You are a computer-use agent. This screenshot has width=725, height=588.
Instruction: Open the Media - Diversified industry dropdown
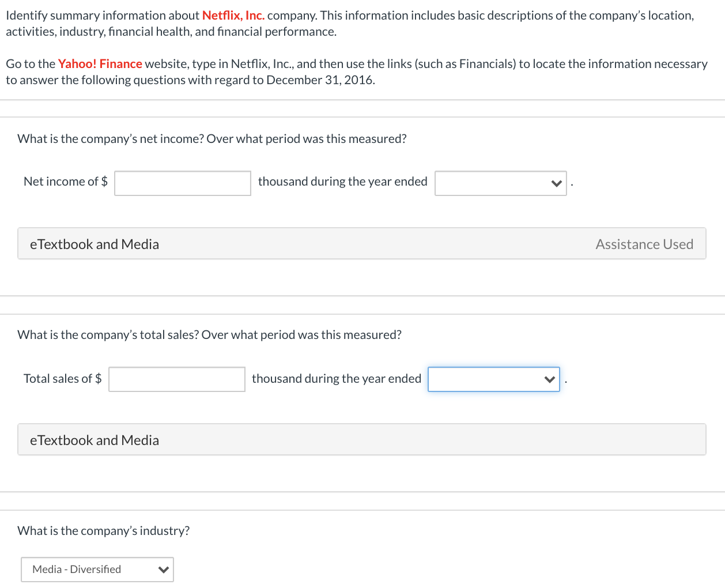97,570
